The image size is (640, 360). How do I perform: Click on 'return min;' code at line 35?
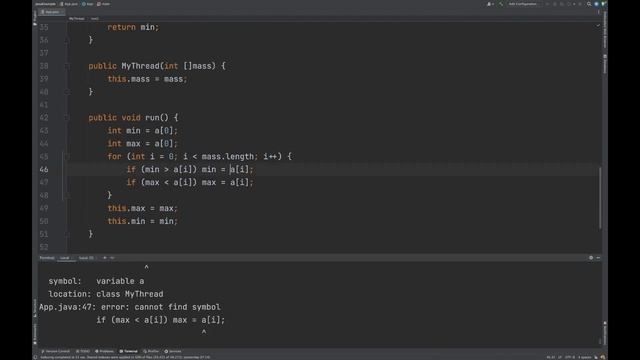coord(133,27)
